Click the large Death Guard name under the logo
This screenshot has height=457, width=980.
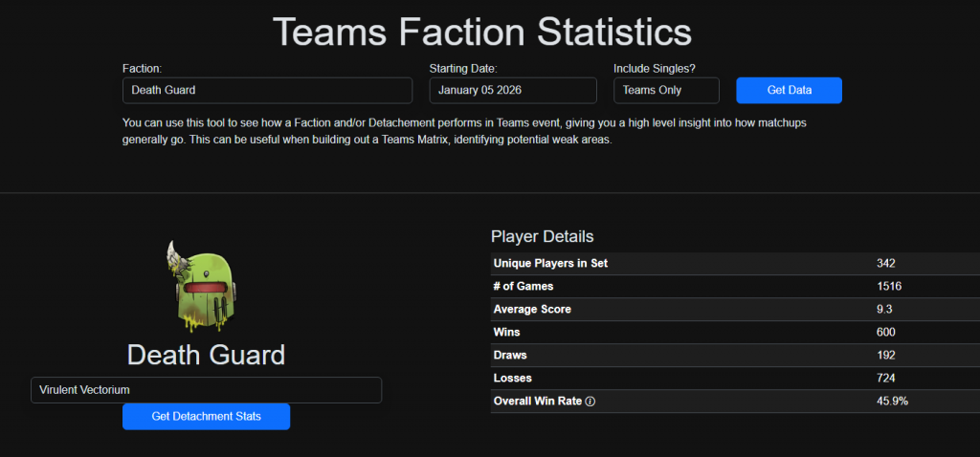206,355
